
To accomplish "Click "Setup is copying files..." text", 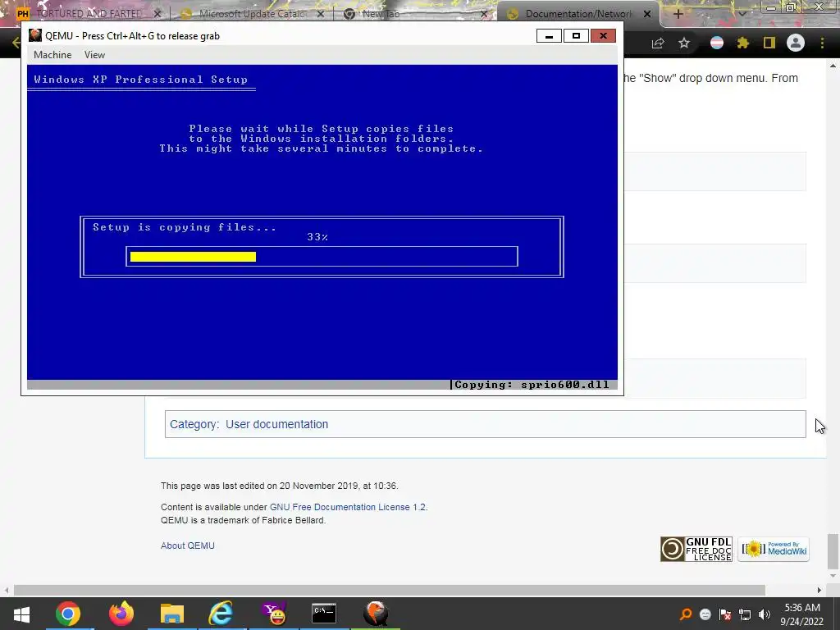I will [185, 227].
